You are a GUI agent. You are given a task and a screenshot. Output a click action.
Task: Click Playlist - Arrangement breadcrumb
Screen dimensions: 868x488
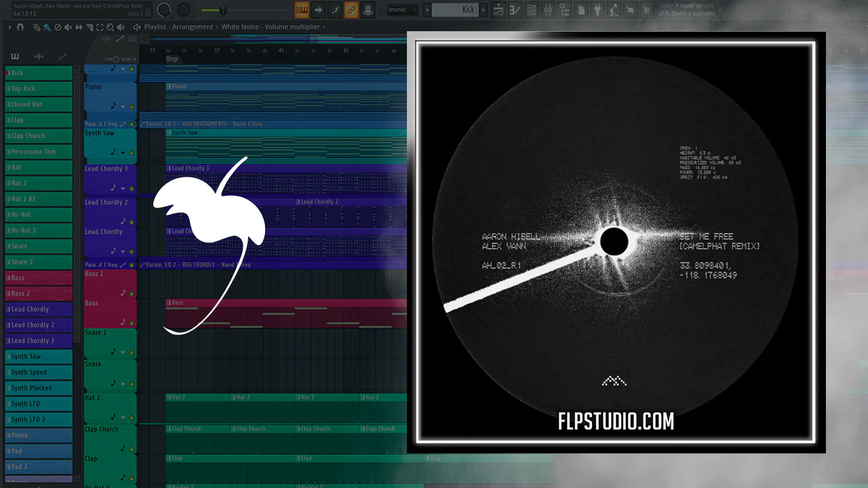(179, 27)
